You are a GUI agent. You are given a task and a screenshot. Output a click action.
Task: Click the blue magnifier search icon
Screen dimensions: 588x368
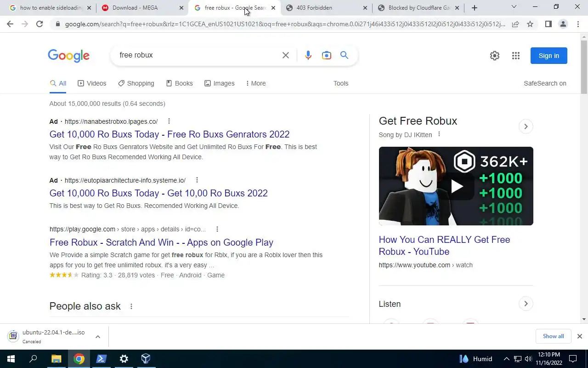[344, 55]
